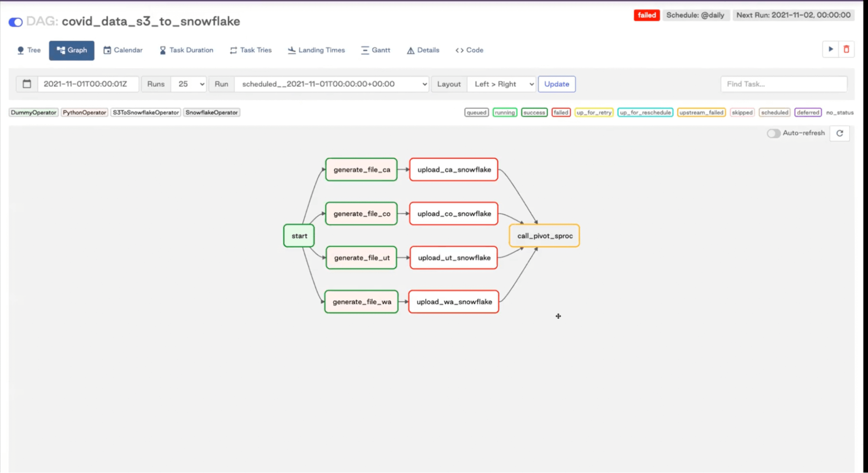Open the Tree view tab
868x473 pixels.
[29, 50]
